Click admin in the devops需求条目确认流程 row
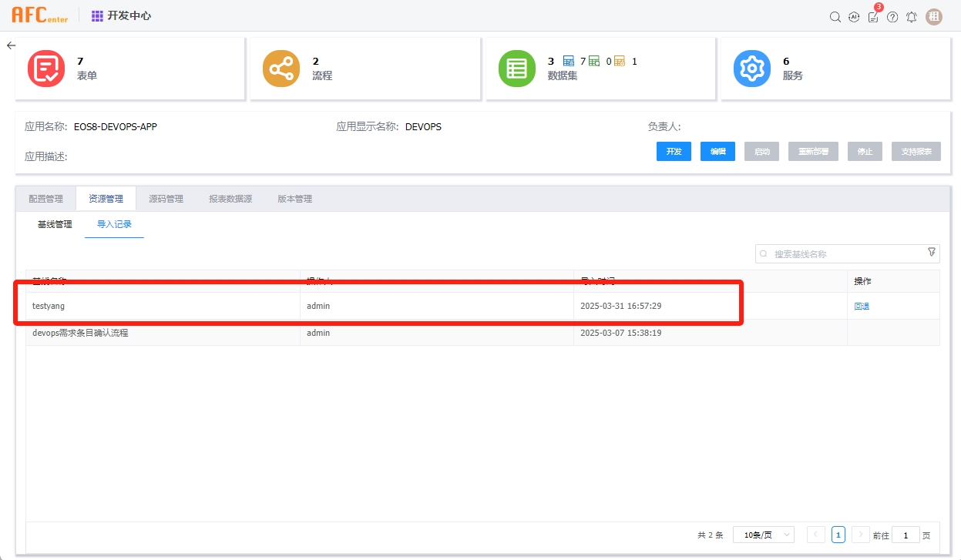The height and width of the screenshot is (560, 961). pyautogui.click(x=318, y=333)
